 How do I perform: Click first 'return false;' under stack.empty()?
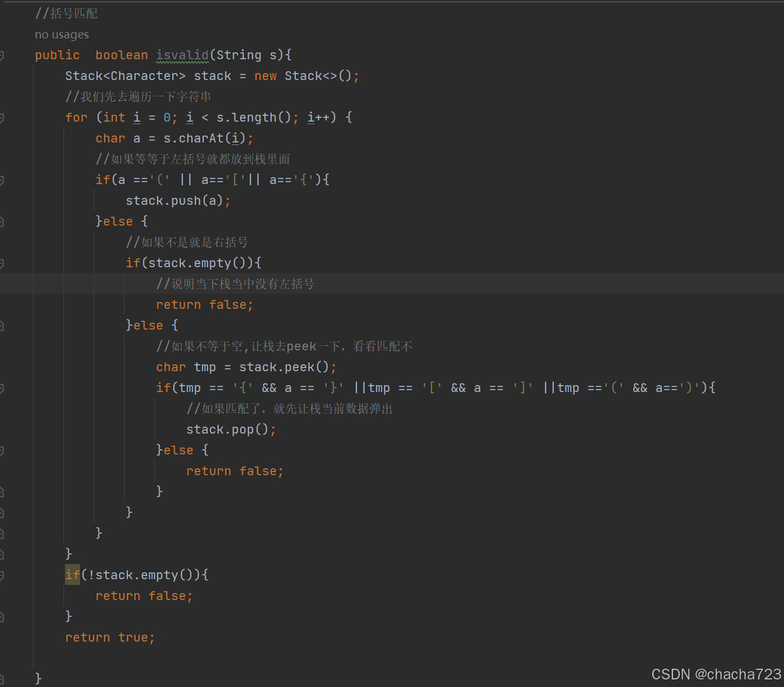tap(205, 305)
